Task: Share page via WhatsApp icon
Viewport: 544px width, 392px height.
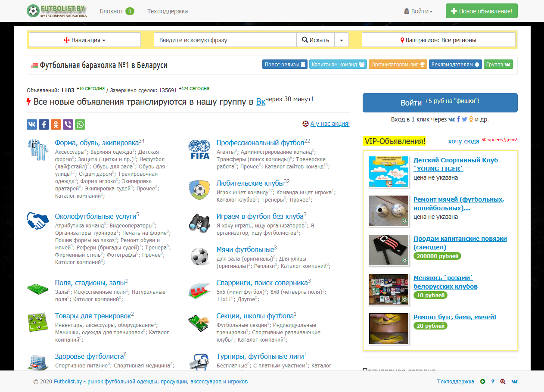Action: (x=80, y=124)
